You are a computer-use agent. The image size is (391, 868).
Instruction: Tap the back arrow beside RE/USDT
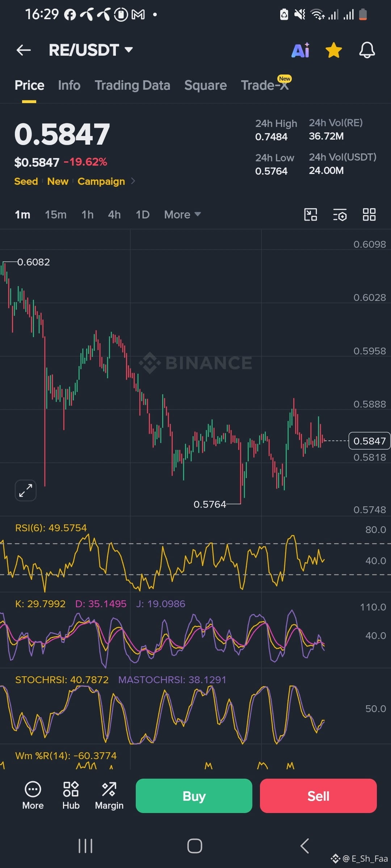pos(24,50)
